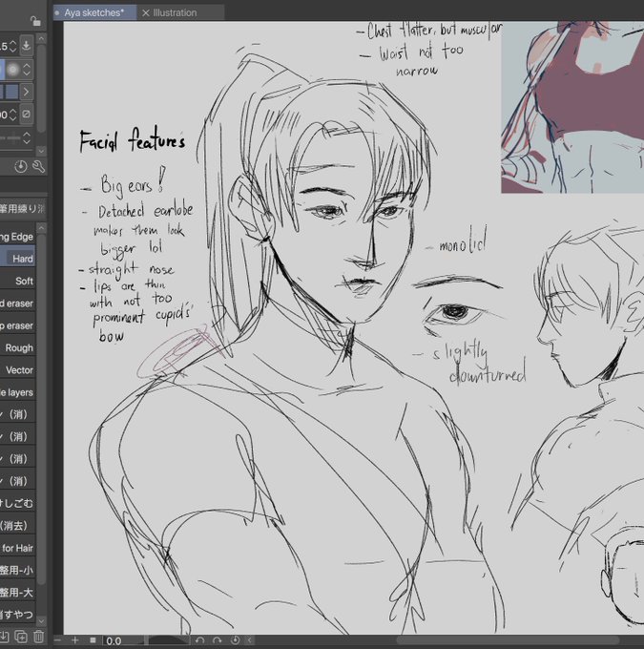Select the けしごむ sub tool
Viewport: 644px width, 649px height.
(x=17, y=503)
